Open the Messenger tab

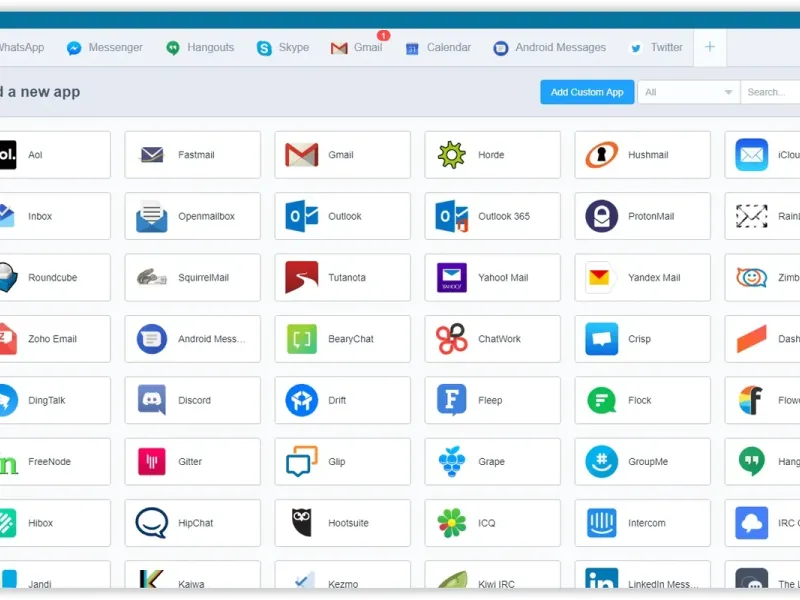coord(105,47)
